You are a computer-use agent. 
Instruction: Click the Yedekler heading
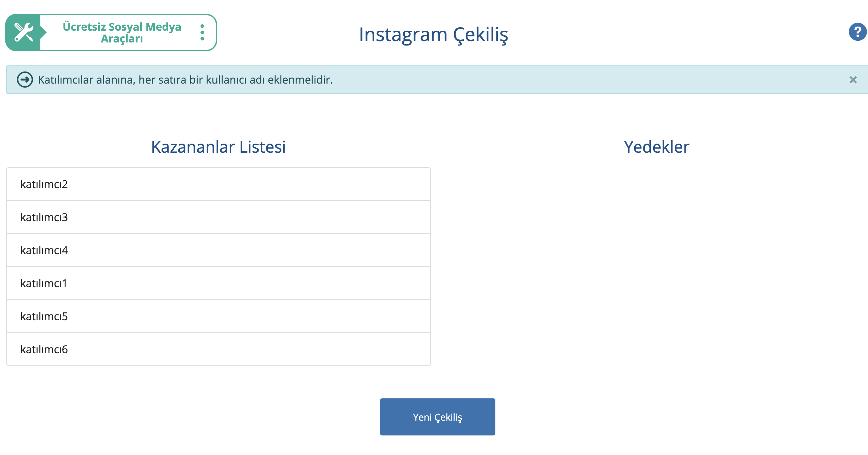tap(656, 147)
